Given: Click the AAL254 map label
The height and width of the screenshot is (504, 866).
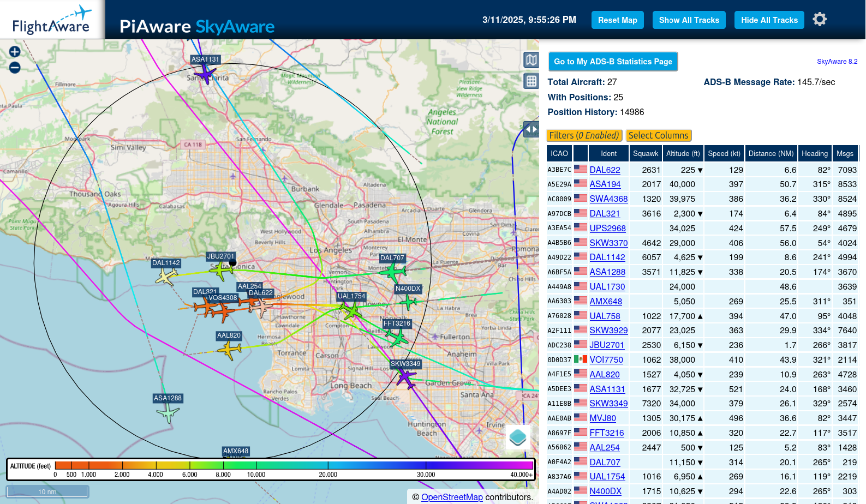Looking at the screenshot, I should point(249,286).
